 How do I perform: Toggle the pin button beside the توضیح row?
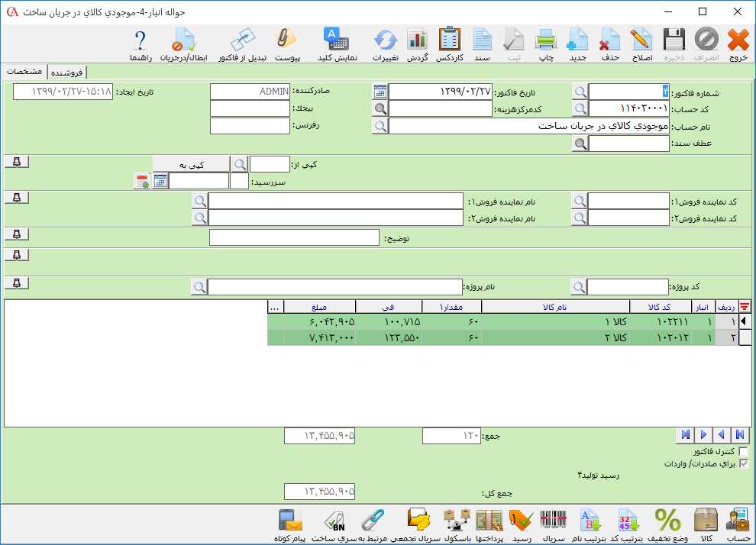(17, 234)
